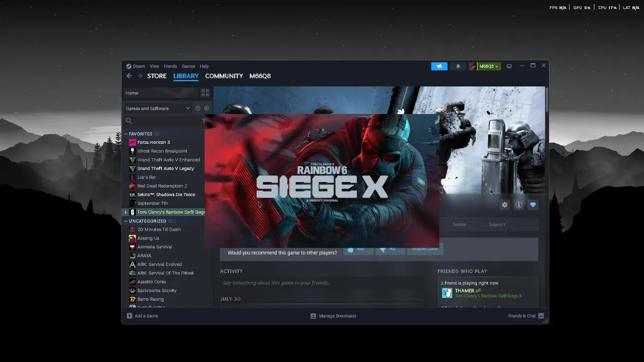Open the blue announcements megaphone button

tap(439, 66)
